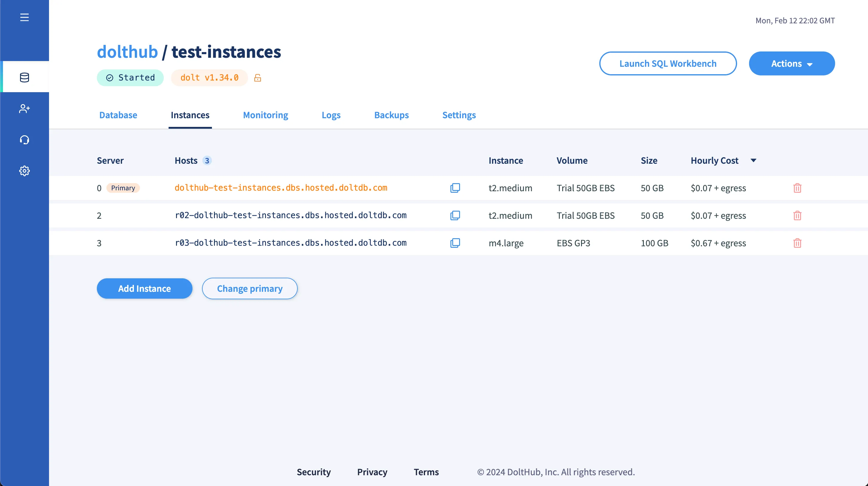The image size is (868, 486).
Task: Copy the primary host name to clipboard
Action: pyautogui.click(x=455, y=188)
